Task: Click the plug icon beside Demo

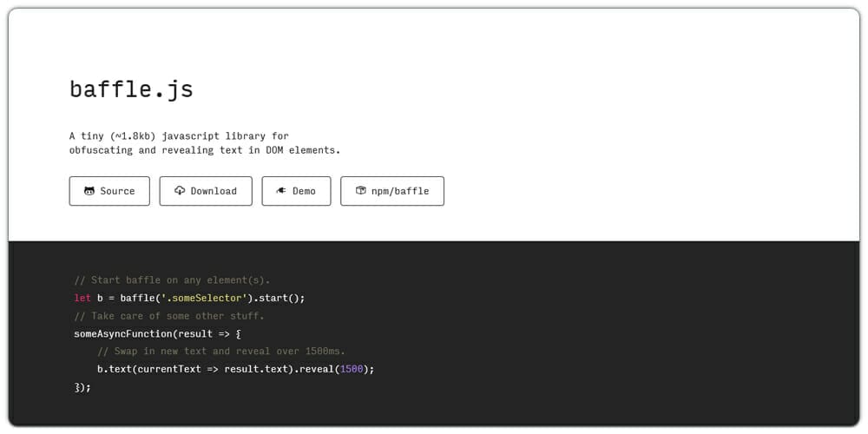Action: pyautogui.click(x=281, y=191)
